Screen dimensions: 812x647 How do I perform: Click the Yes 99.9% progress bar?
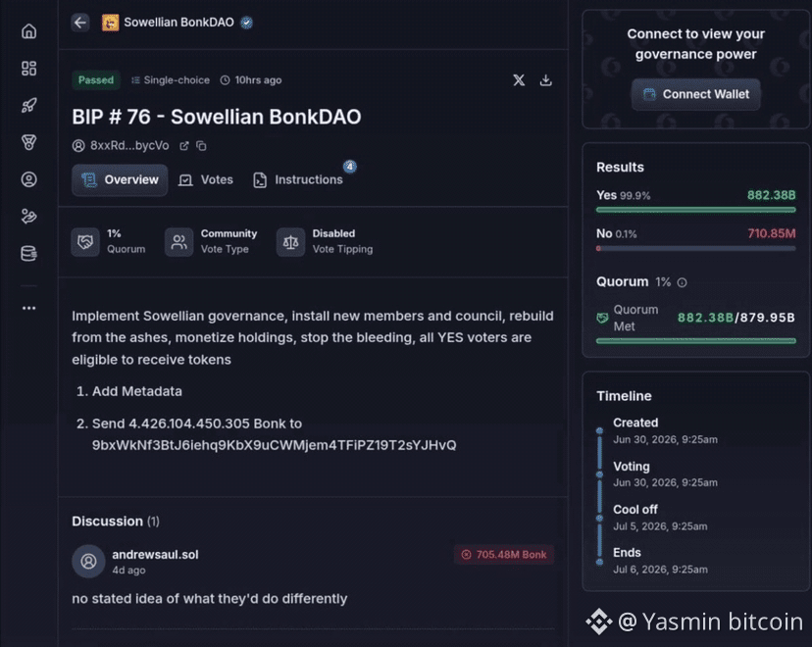click(x=696, y=210)
